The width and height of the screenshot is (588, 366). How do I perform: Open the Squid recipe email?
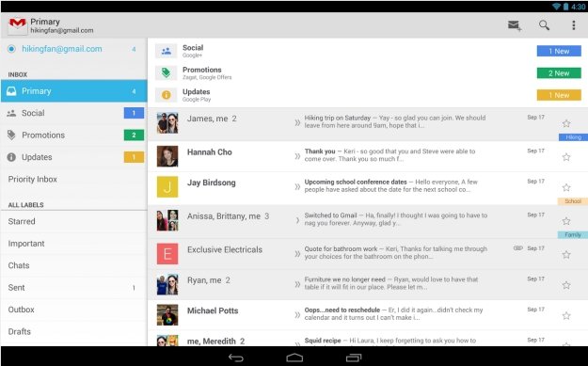pyautogui.click(x=368, y=339)
